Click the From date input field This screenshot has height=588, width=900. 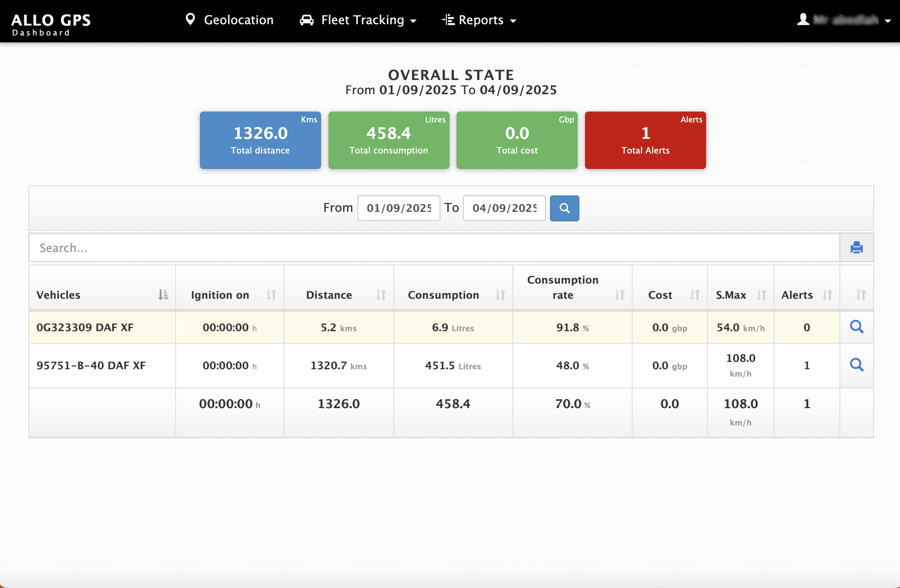click(399, 208)
